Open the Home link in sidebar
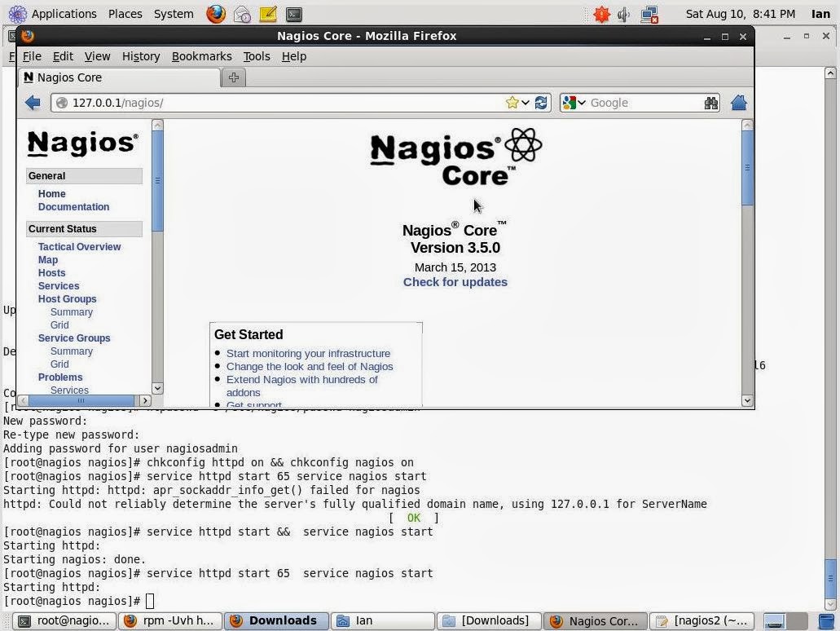Viewport: 840px width, 631px height. click(x=51, y=193)
